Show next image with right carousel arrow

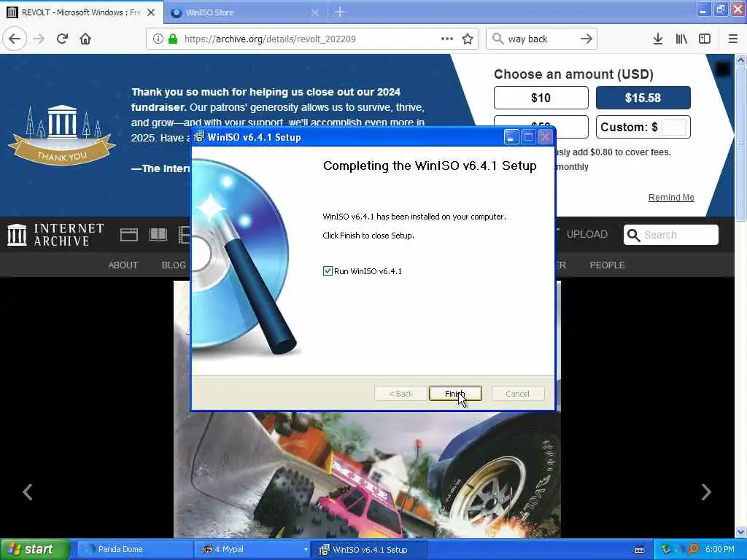(706, 492)
